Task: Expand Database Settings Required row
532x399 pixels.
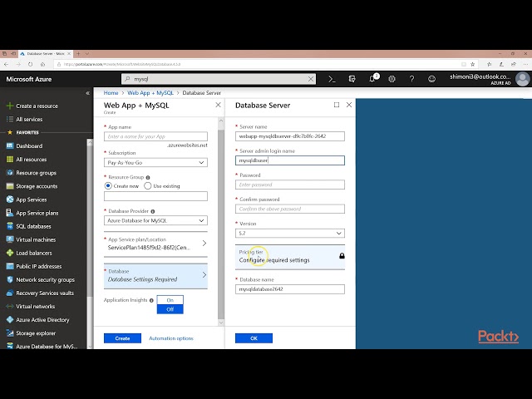Action: click(155, 276)
